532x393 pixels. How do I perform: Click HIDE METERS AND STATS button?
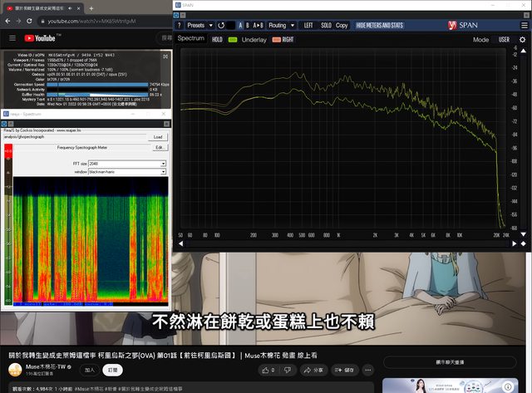point(380,26)
